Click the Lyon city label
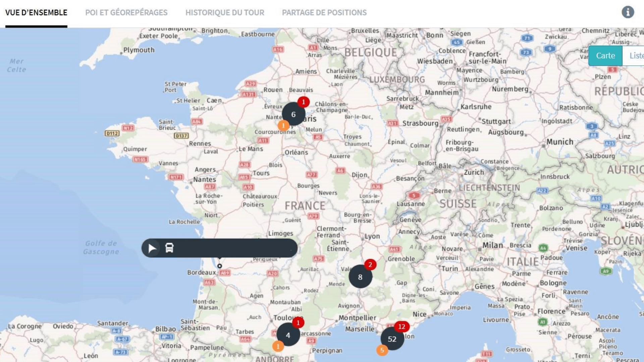The image size is (644, 362). 372,236
